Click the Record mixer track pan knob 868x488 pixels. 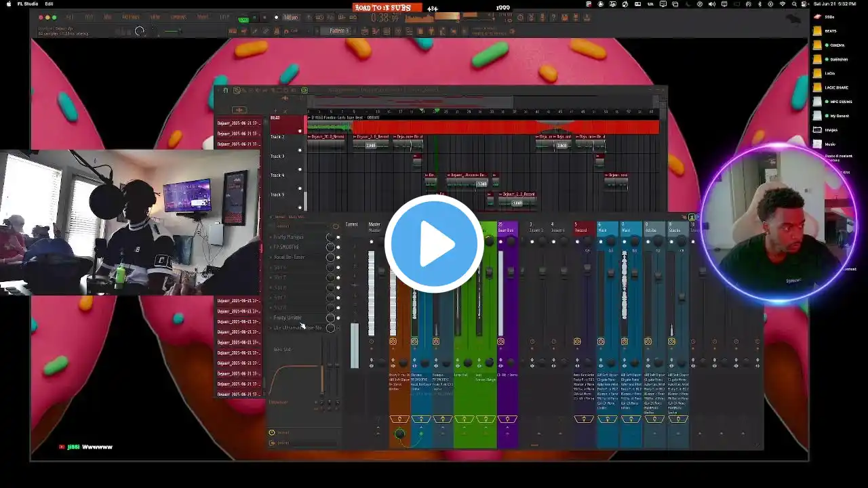[x=586, y=242]
